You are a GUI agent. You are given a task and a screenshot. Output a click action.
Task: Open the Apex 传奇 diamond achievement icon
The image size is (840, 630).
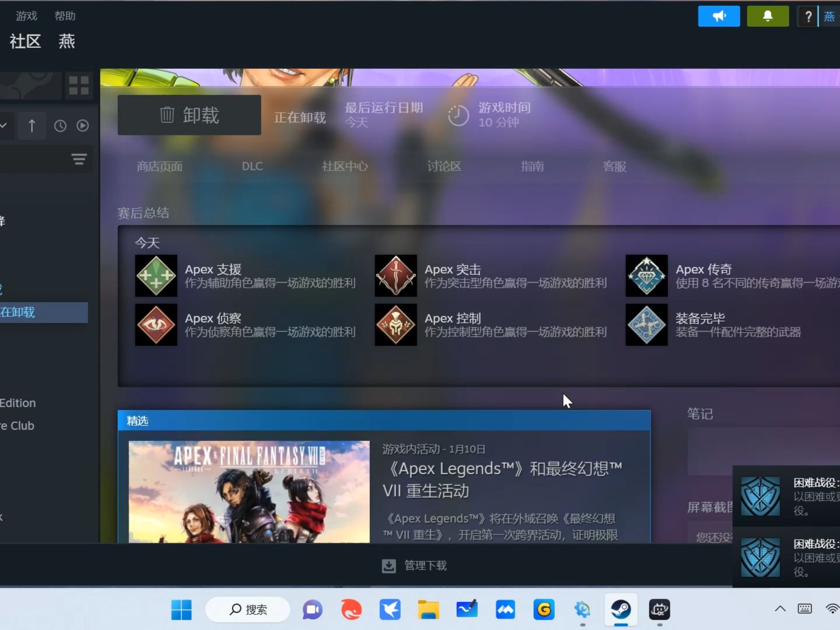coord(647,275)
